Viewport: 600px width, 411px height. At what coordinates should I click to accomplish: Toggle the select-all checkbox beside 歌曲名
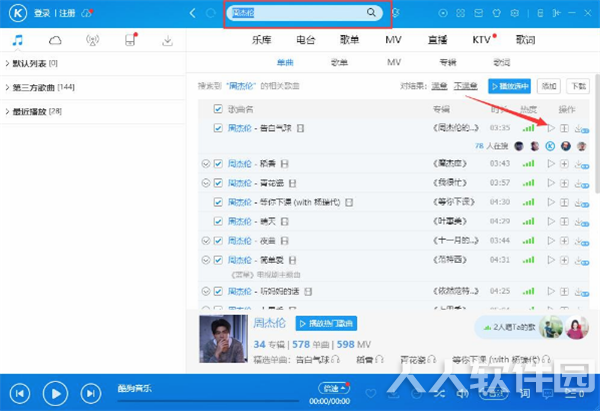point(218,109)
